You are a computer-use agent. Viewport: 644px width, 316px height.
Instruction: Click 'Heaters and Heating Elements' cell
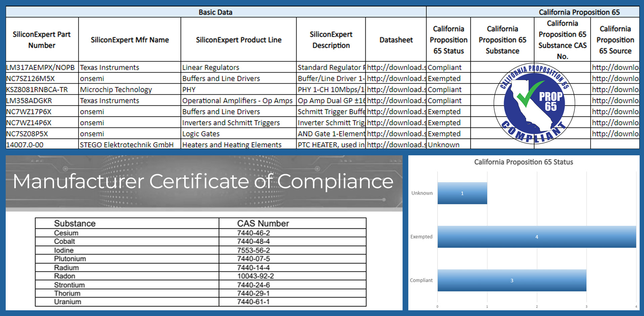239,144
